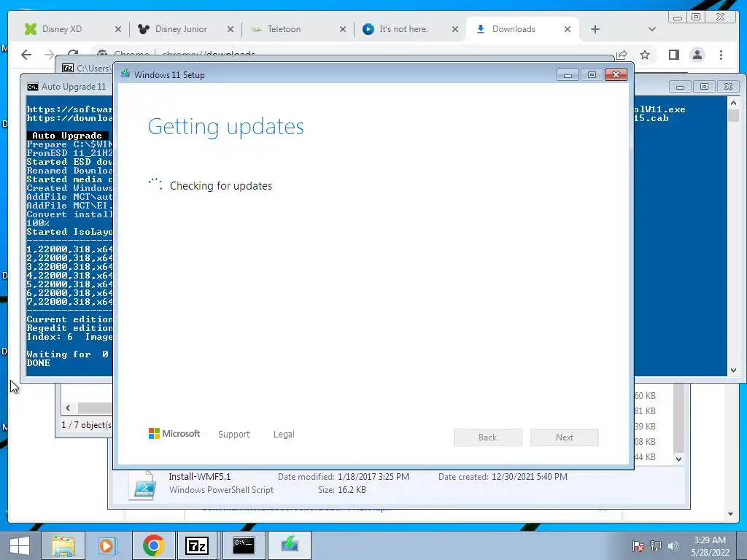
Task: Click the Legal link in Windows 11 Setup
Action: pyautogui.click(x=284, y=435)
